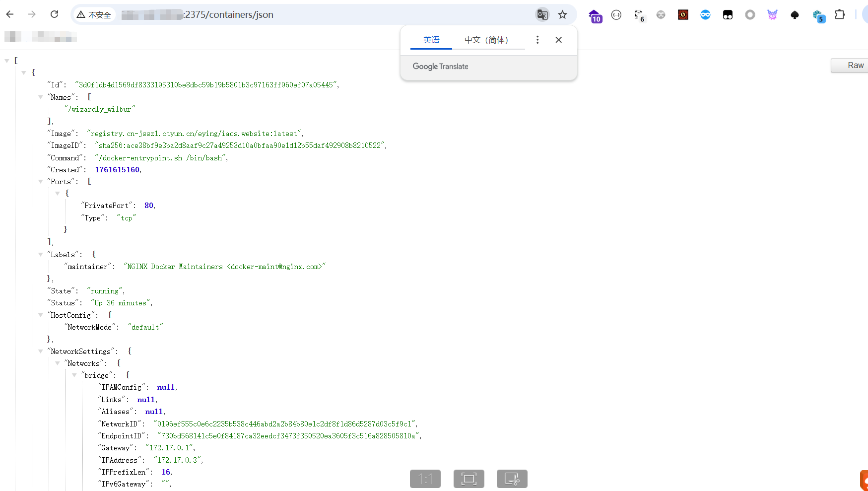This screenshot has width=868, height=491.
Task: Reload the containers JSON page
Action: pos(55,14)
